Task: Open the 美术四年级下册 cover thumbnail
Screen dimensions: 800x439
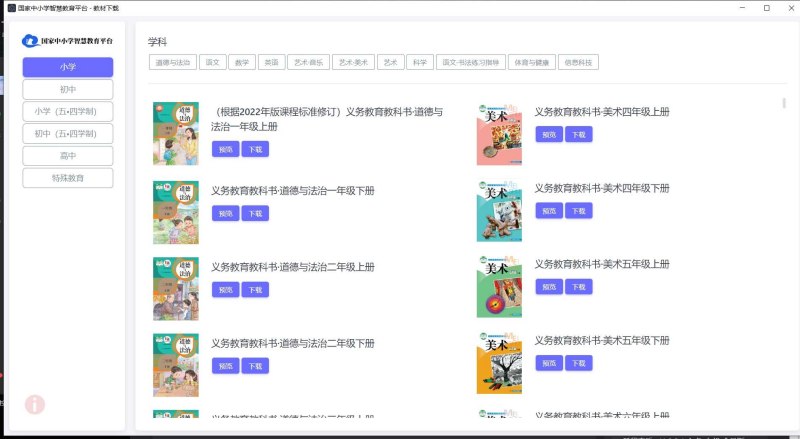Action: click(x=499, y=211)
